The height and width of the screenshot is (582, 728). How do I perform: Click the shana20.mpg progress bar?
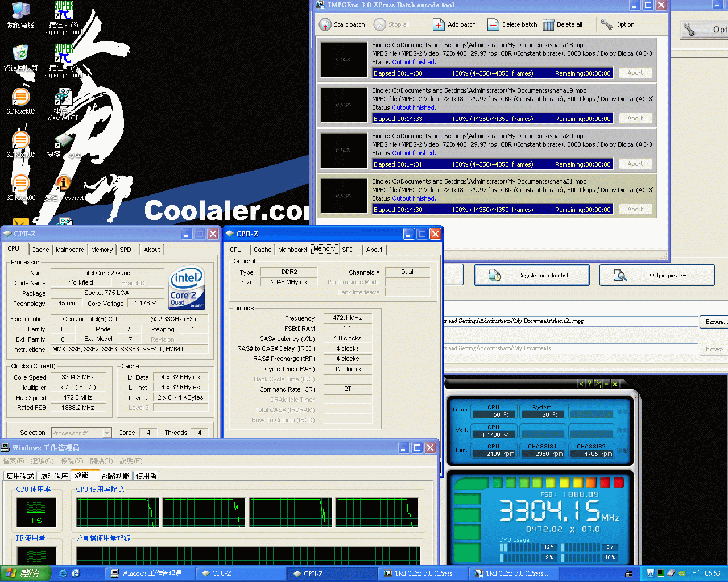click(493, 164)
